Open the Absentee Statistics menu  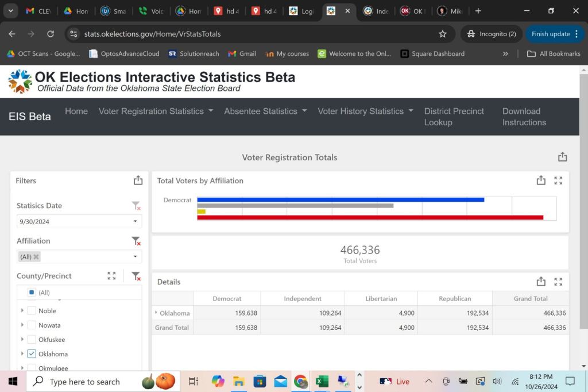coord(265,111)
